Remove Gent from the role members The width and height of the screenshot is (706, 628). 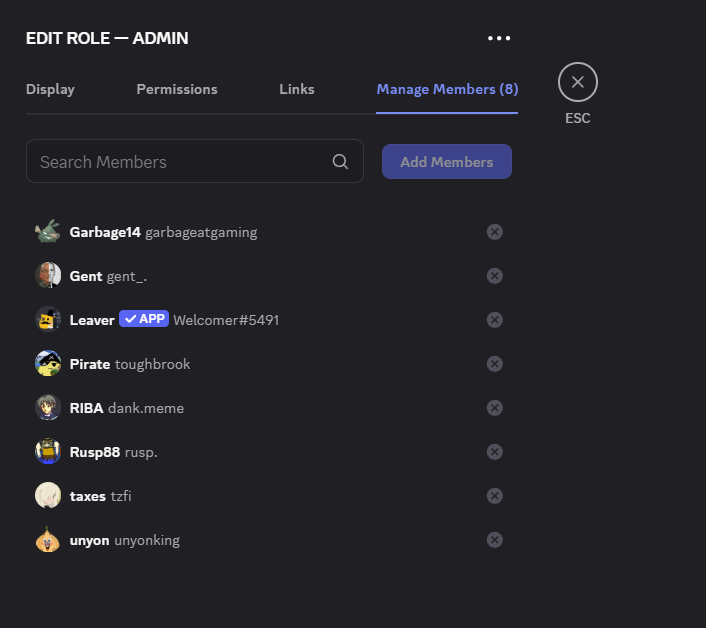point(494,276)
